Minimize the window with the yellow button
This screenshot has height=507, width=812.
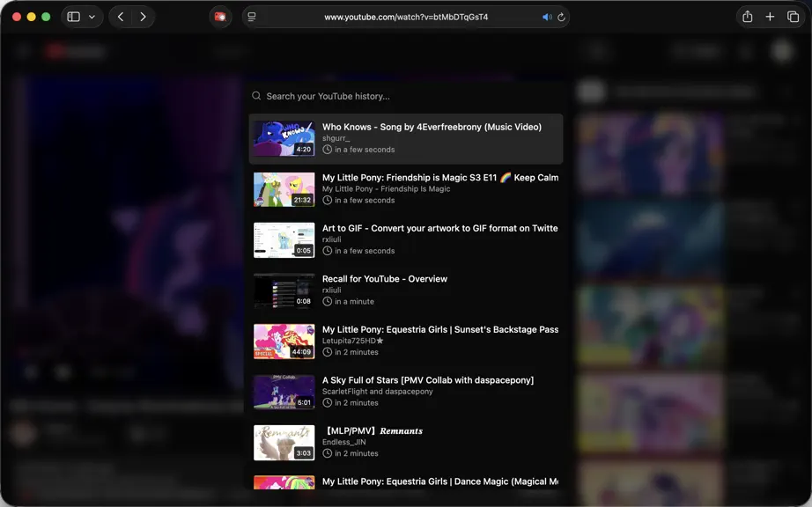(x=31, y=17)
